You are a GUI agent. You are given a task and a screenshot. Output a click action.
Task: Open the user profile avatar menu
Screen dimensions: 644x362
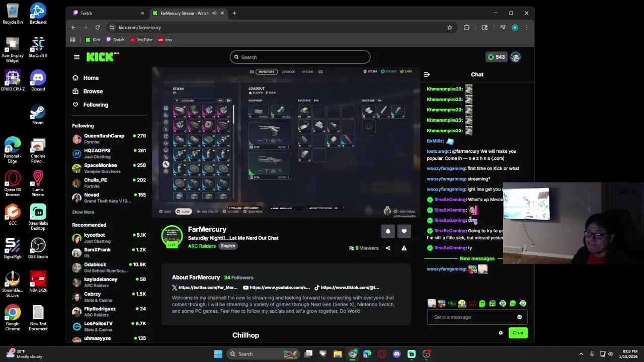(515, 57)
